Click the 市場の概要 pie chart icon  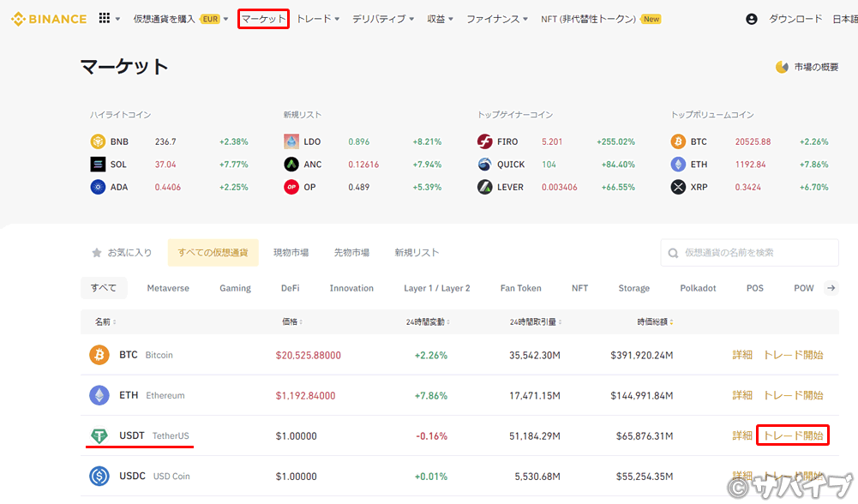pos(782,68)
